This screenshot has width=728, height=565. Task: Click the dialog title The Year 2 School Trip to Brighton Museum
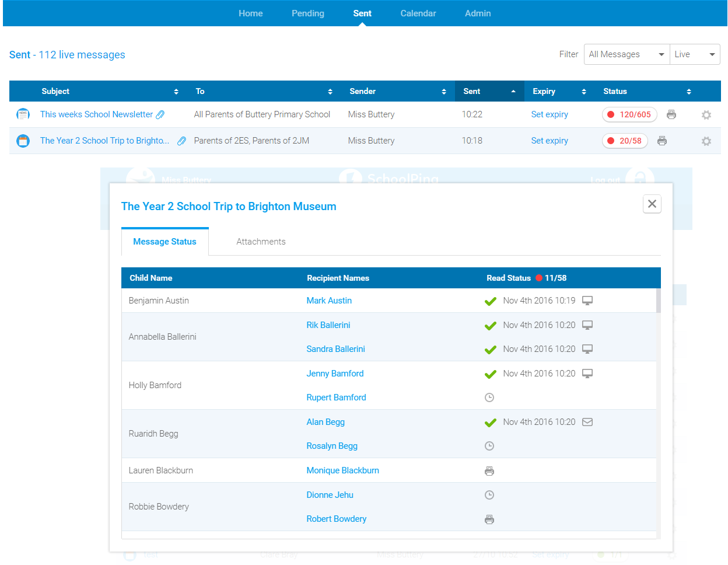(x=229, y=207)
